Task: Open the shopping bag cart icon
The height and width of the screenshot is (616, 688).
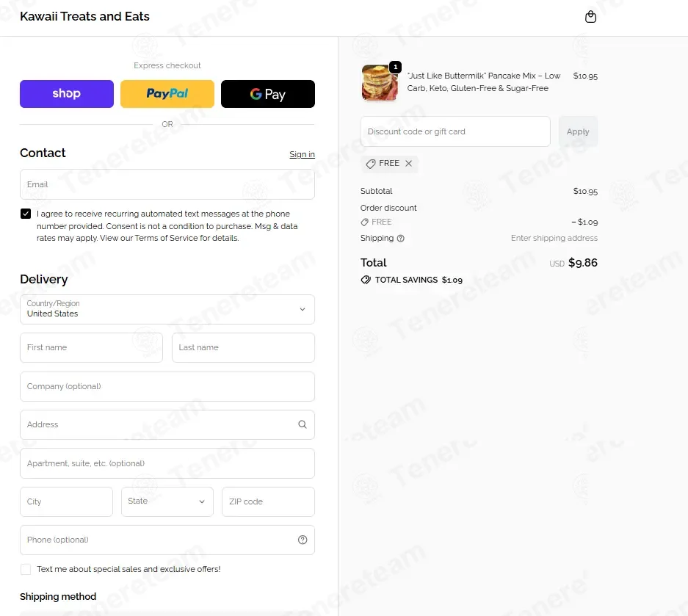Action: 590,17
